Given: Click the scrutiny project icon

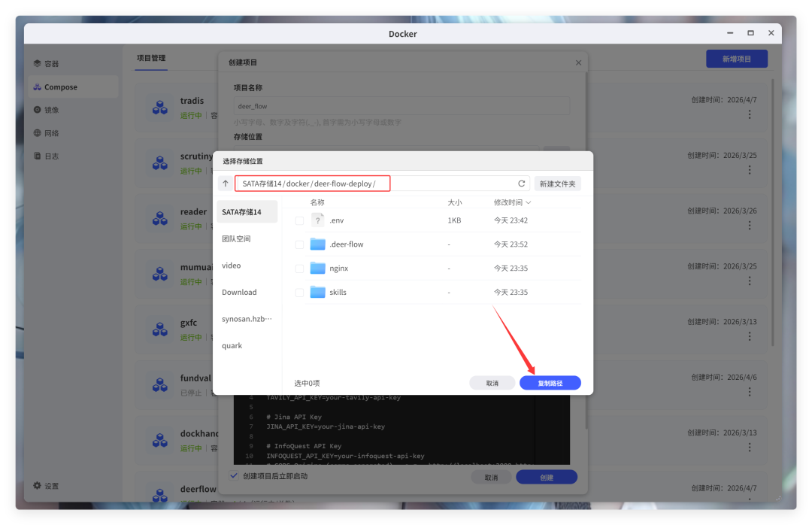Looking at the screenshot, I should click(x=160, y=162).
